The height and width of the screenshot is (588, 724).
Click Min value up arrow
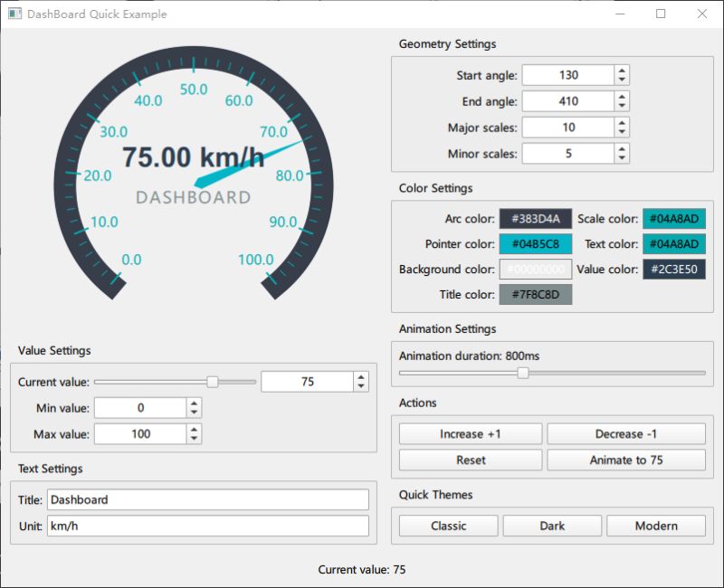point(194,403)
